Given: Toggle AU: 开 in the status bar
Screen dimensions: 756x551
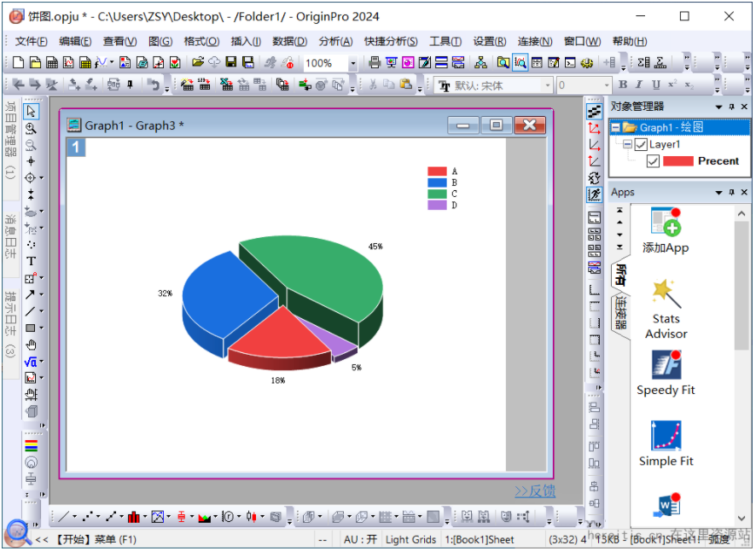Looking at the screenshot, I should click(x=360, y=539).
